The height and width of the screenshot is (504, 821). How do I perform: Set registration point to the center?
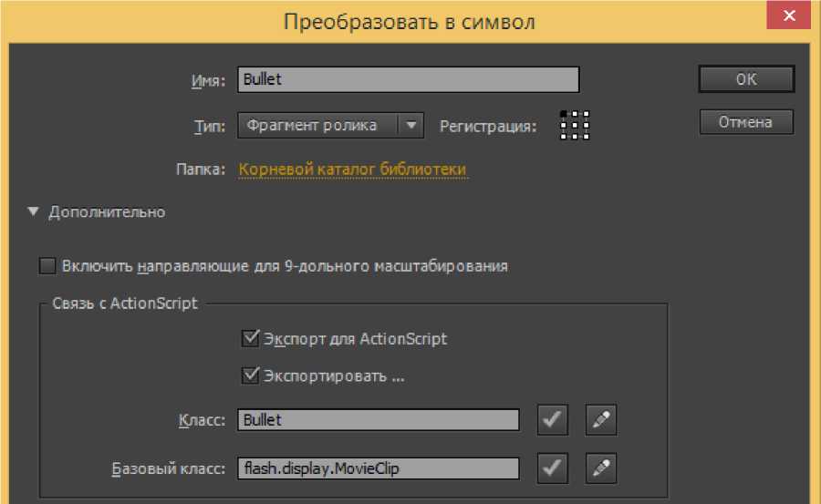pos(575,125)
